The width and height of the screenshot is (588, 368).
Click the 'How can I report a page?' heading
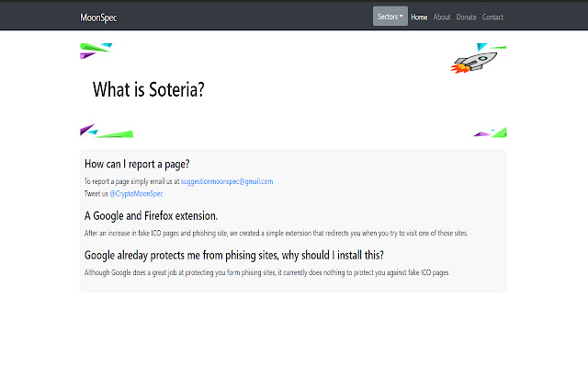(x=149, y=165)
